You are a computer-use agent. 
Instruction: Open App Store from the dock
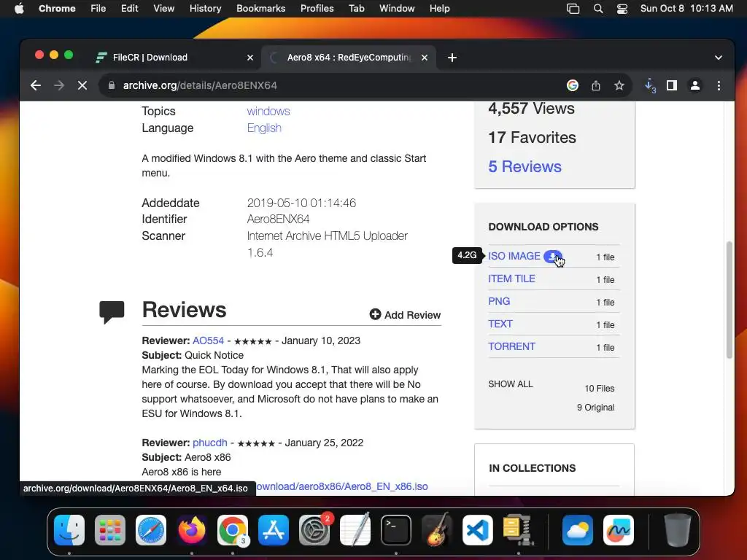274,530
